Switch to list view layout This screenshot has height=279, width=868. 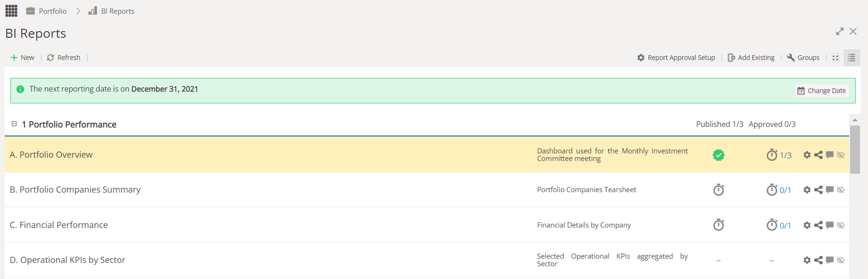click(851, 58)
